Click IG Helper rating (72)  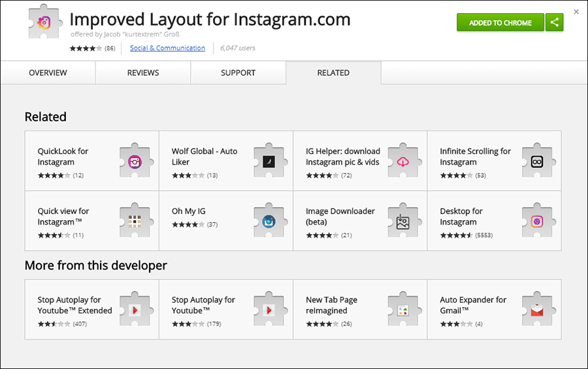pos(329,175)
